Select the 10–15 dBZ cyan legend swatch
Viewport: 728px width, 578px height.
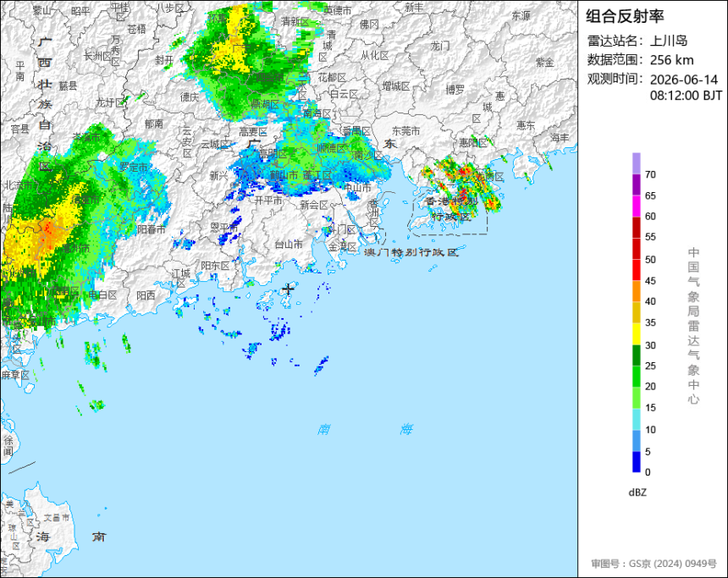[x=636, y=419]
